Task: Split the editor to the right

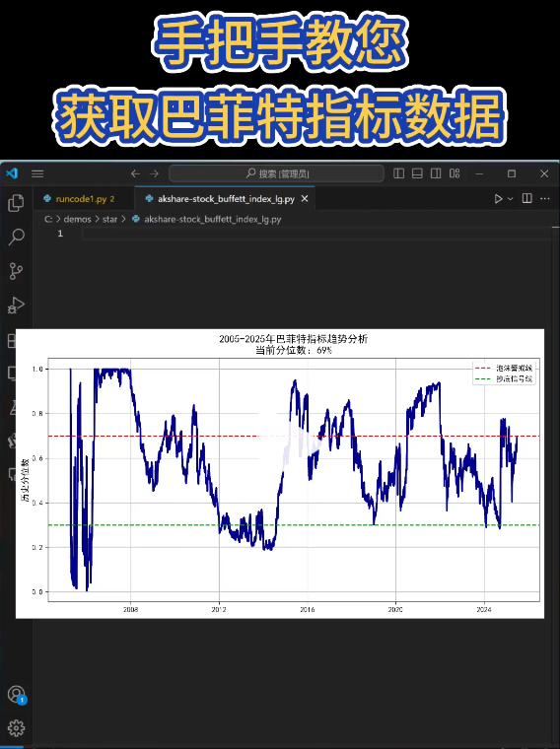Action: (527, 198)
